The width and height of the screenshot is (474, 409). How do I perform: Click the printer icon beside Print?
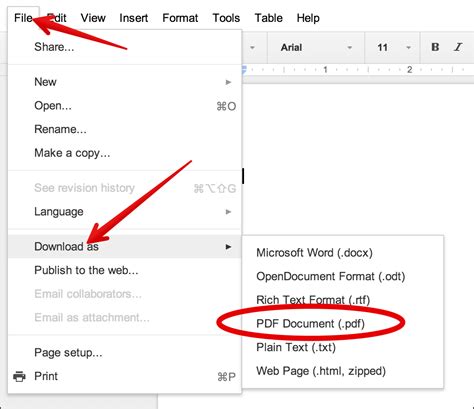pos(19,376)
